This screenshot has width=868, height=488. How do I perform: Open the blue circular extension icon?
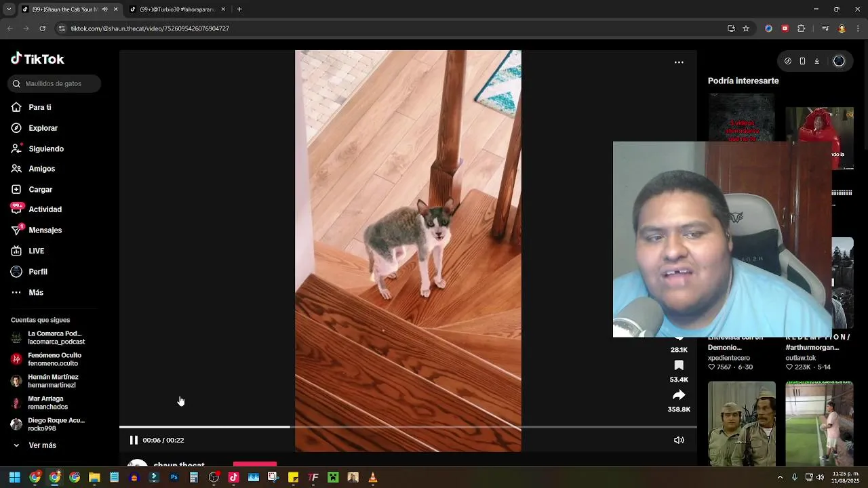tap(768, 28)
